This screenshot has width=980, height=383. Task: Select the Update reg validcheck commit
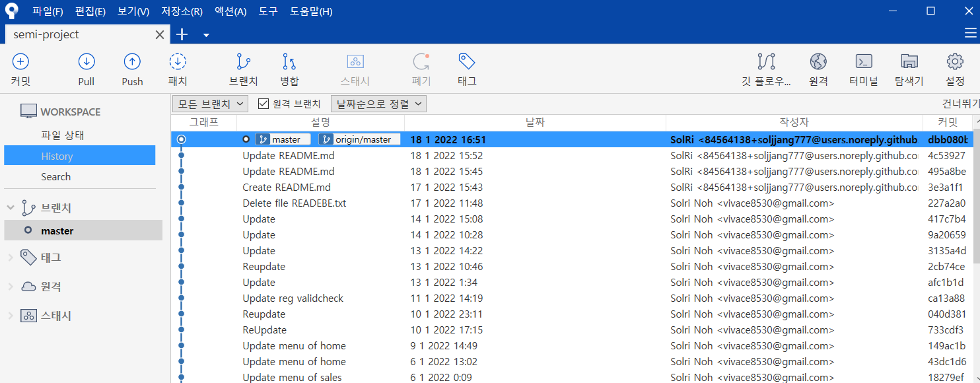(572, 298)
